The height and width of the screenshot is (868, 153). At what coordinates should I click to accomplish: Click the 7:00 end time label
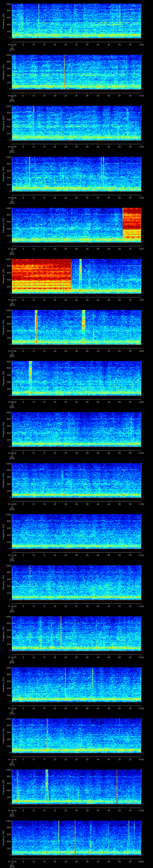tap(141, 300)
